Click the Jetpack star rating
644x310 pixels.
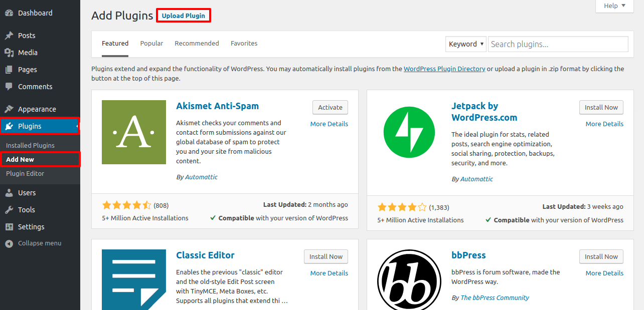point(402,207)
